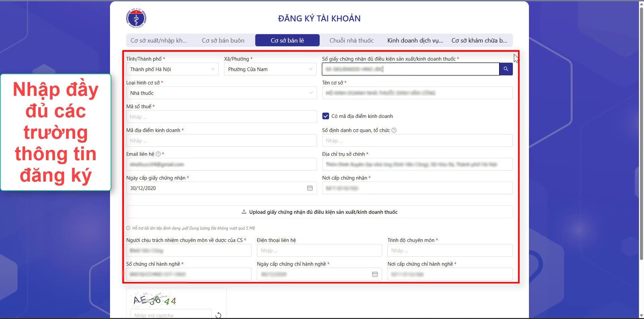Screen dimensions: 644x319
Task: Click the Nhập mã captcha field
Action: tap(171, 315)
